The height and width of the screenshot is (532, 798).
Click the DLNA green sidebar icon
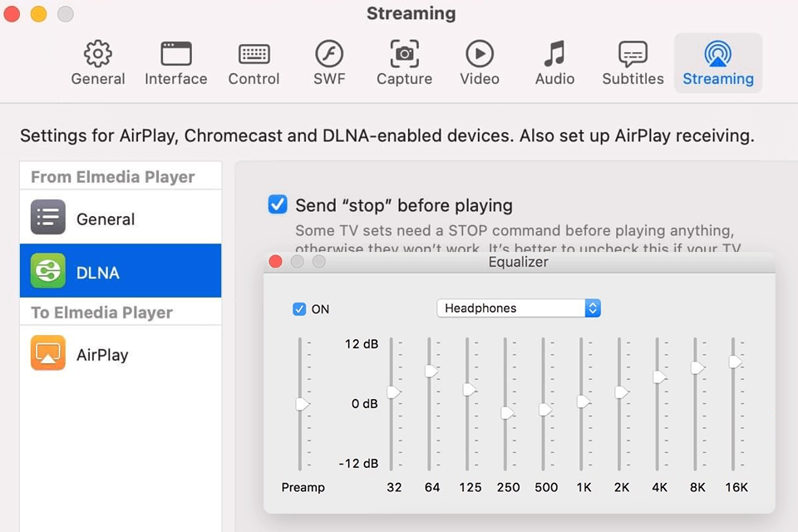coord(48,270)
